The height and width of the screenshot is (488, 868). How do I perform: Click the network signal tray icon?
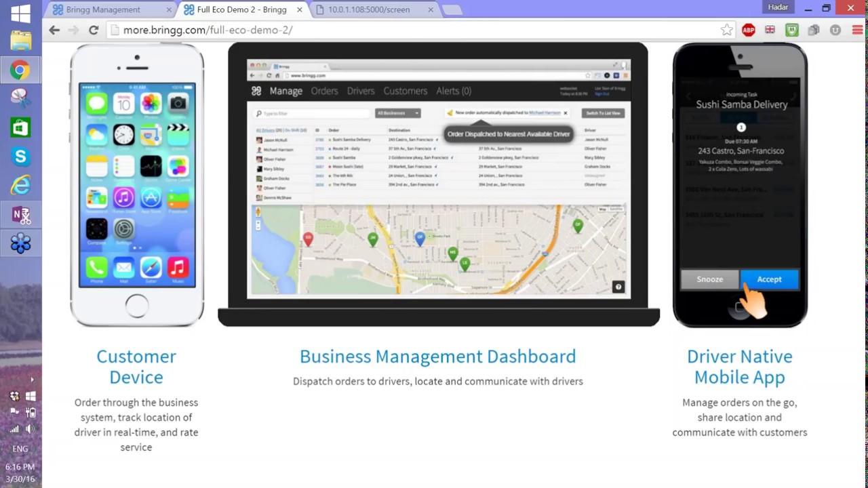pos(14,429)
